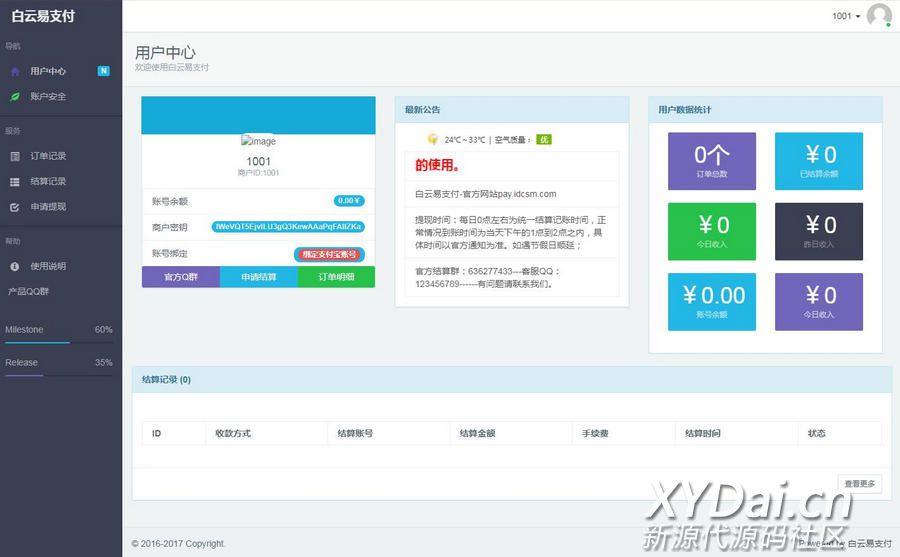Click the 官方结算群 contact line
This screenshot has height=557, width=900.
coord(487,277)
